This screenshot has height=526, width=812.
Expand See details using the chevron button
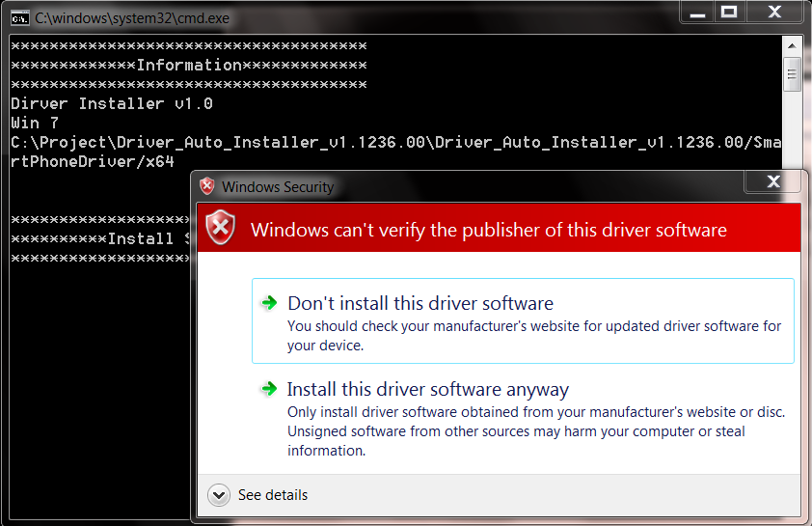[x=221, y=495]
